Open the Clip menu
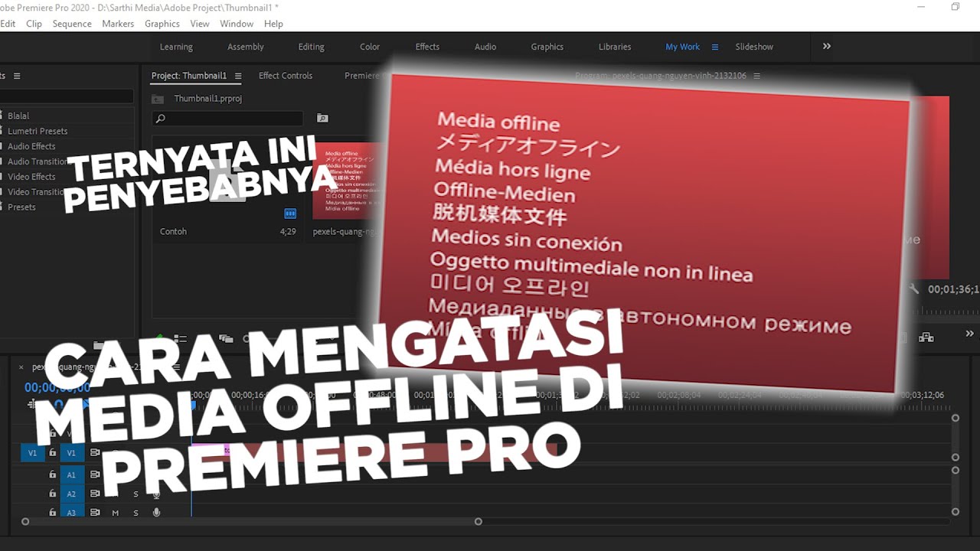Viewport: 980px width, 551px height. (x=34, y=24)
